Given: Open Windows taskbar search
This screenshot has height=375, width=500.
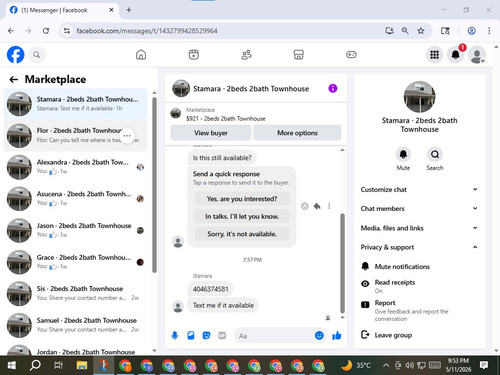Looking at the screenshot, I should (x=35, y=365).
